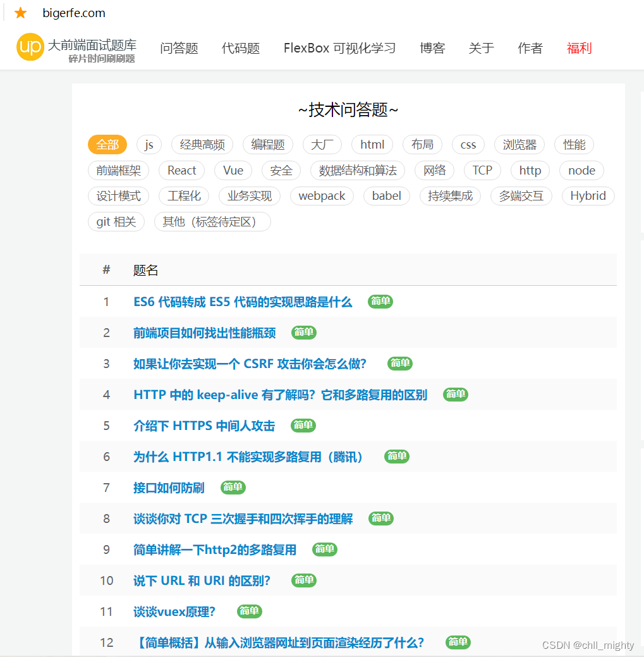The image size is (644, 657).
Task: Filter questions by js tag
Action: click(149, 145)
